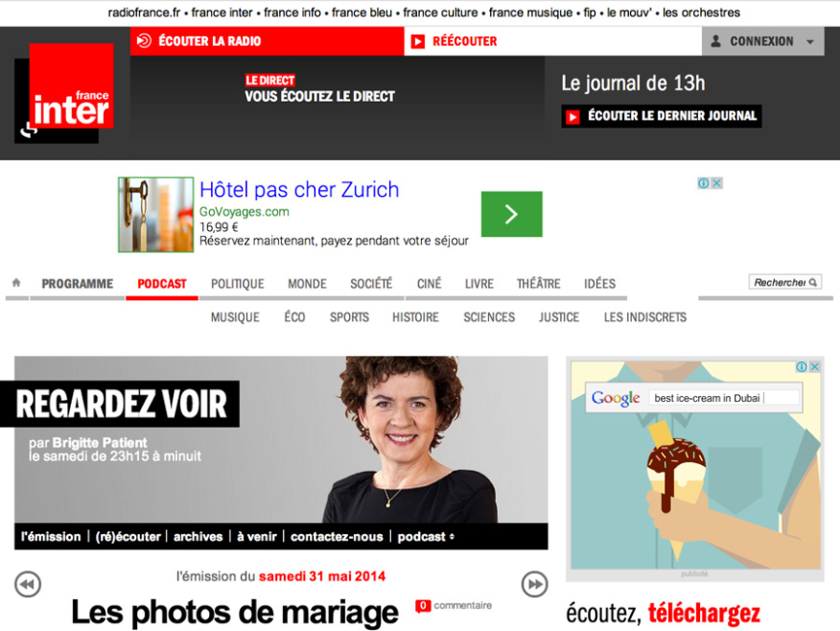Click the Google ice-cream ad image
Viewport: 840px width, 631px height.
(695, 465)
